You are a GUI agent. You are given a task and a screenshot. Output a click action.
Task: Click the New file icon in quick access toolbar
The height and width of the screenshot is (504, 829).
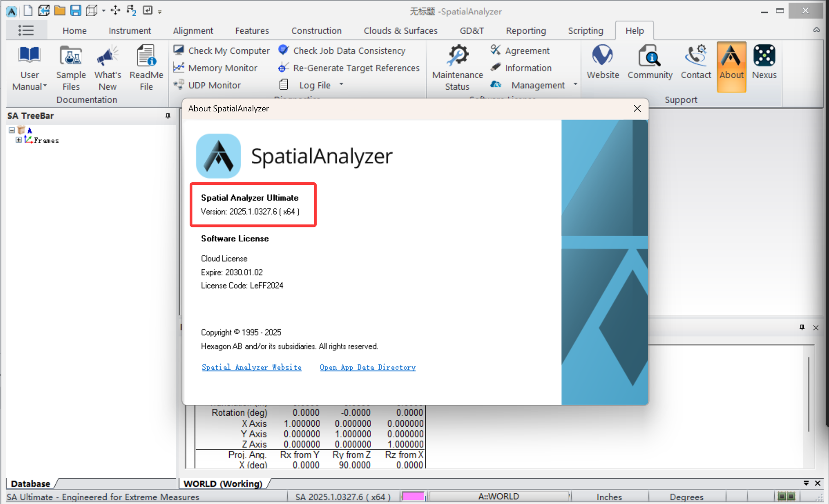tap(28, 10)
